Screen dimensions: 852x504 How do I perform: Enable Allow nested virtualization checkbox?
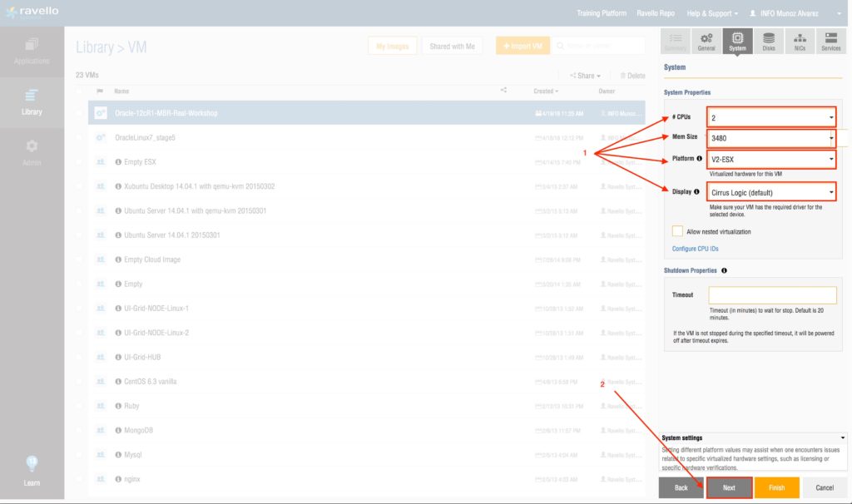677,231
